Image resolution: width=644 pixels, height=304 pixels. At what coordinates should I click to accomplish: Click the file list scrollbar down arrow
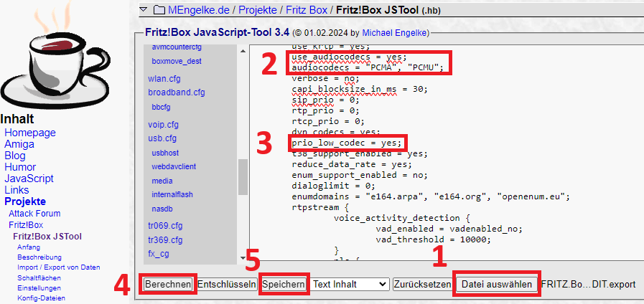coord(243,258)
